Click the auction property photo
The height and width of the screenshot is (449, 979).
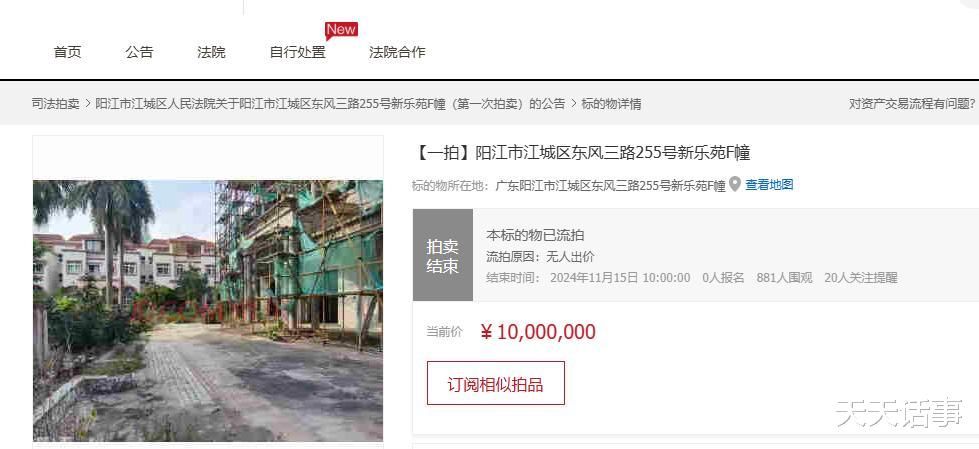tap(208, 310)
